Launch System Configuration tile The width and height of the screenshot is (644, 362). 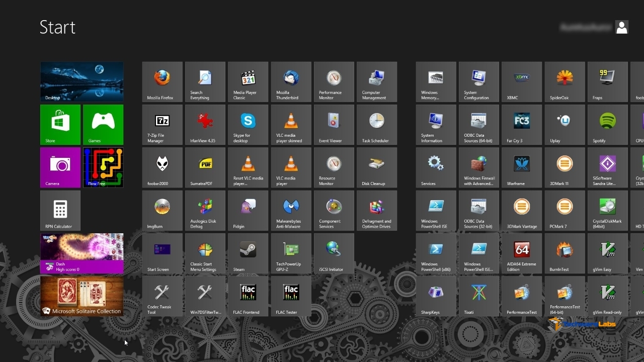[479, 82]
